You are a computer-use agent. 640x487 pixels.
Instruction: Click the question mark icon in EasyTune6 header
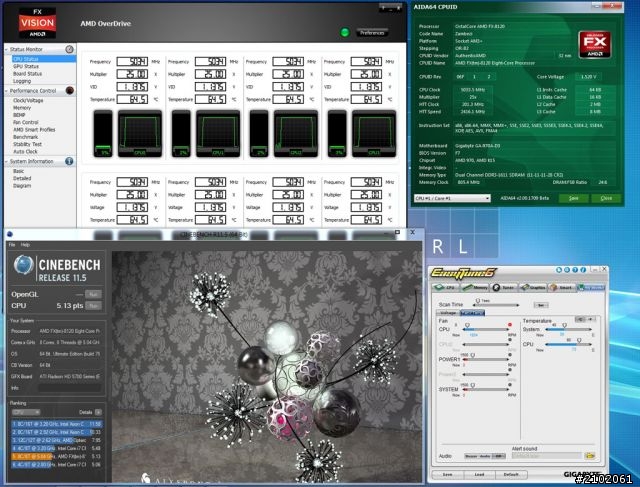click(575, 270)
